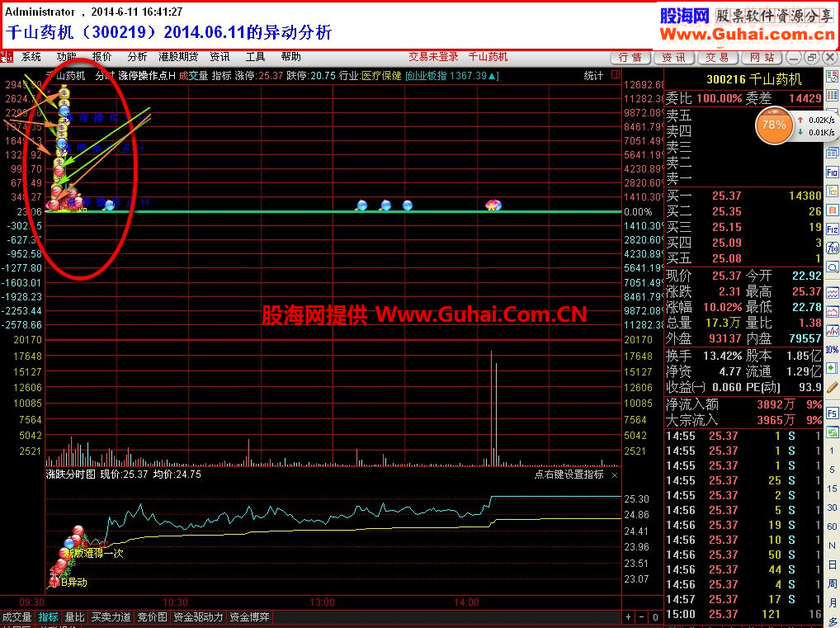This screenshot has height=628, width=840.
Task: Select the 15-minute period in sidebar
Action: [x=832, y=489]
